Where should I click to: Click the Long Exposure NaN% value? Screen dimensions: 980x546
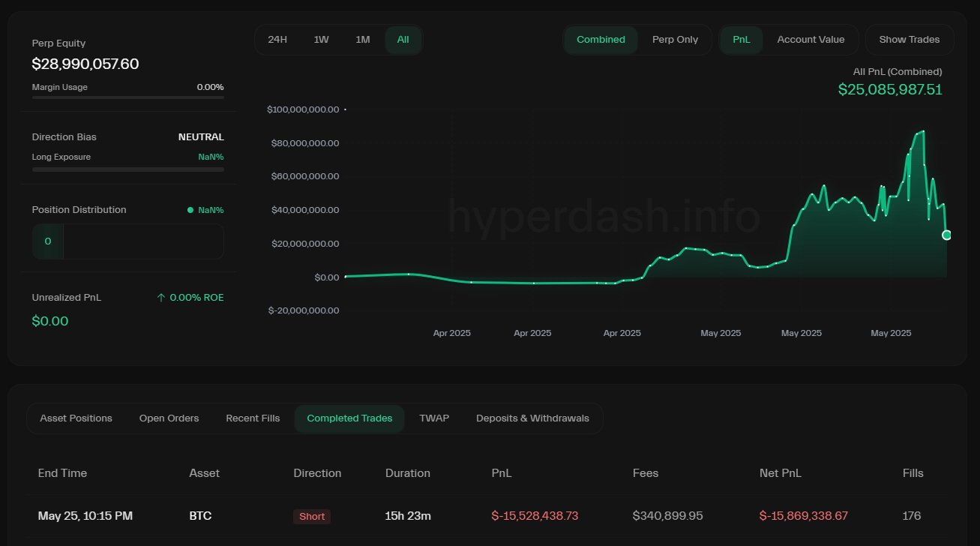click(211, 157)
